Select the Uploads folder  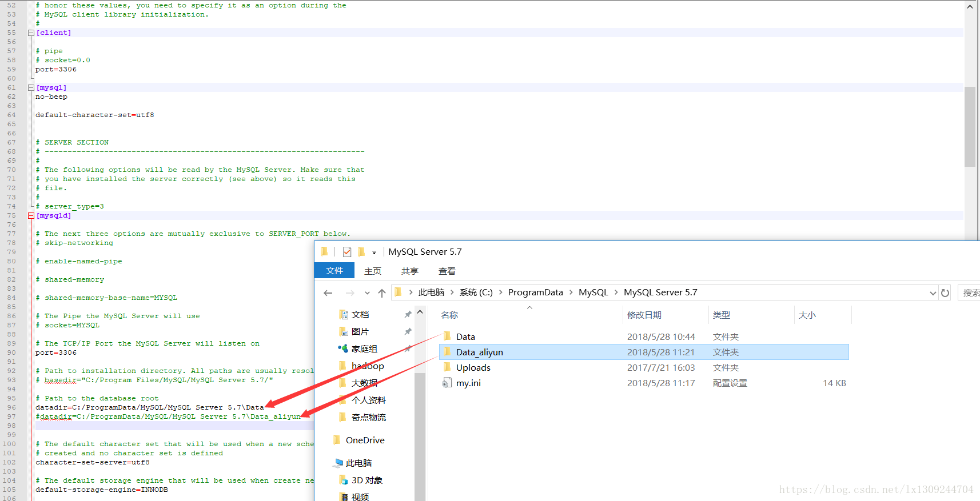click(473, 368)
